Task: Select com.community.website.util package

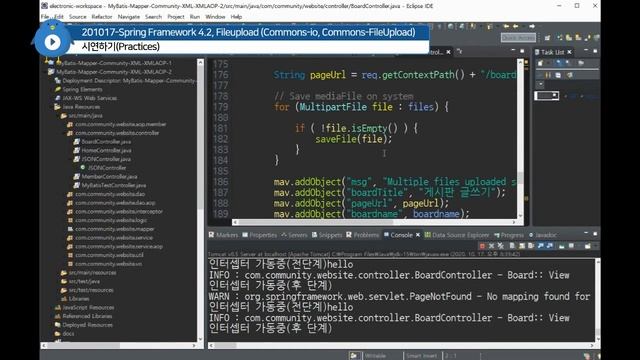Action: tap(109, 255)
